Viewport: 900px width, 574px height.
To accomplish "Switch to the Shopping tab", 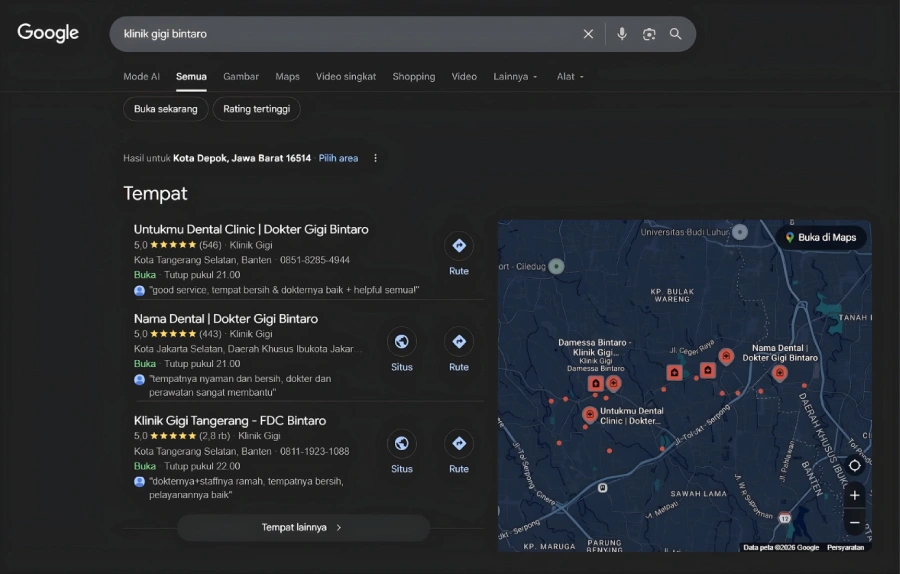I will coord(414,76).
